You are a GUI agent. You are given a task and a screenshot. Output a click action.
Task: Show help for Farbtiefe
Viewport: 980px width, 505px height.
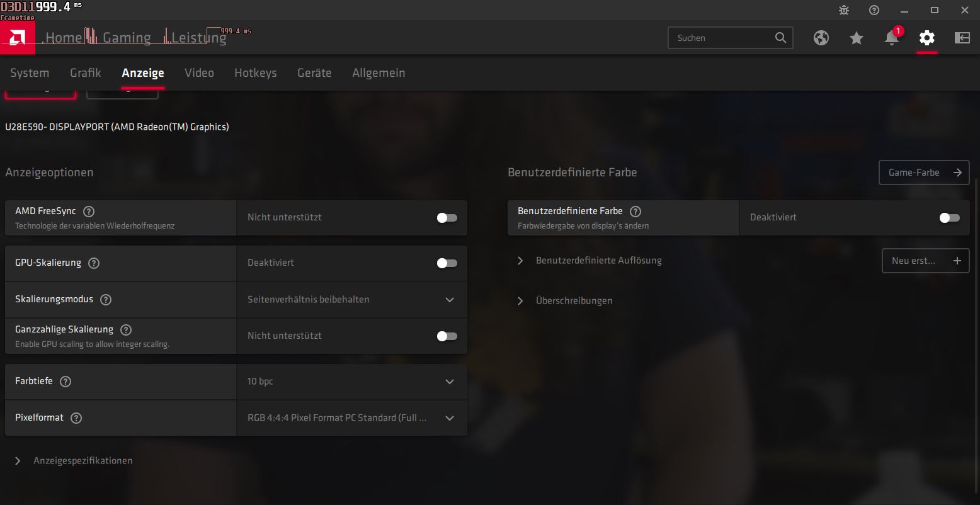click(66, 382)
